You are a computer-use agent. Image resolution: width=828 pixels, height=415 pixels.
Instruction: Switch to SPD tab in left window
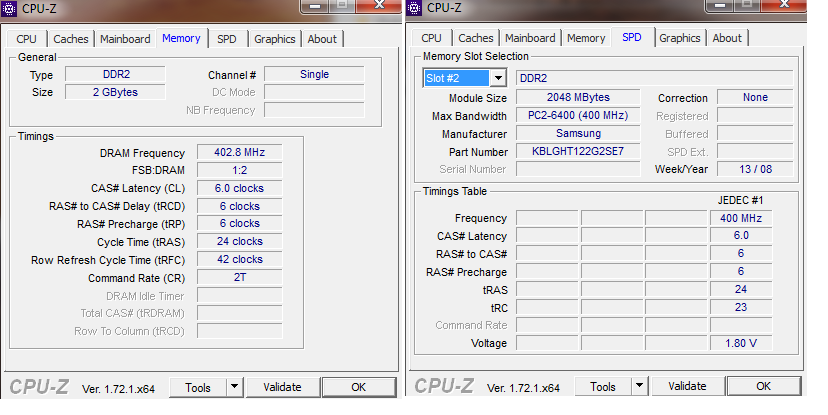(x=227, y=39)
